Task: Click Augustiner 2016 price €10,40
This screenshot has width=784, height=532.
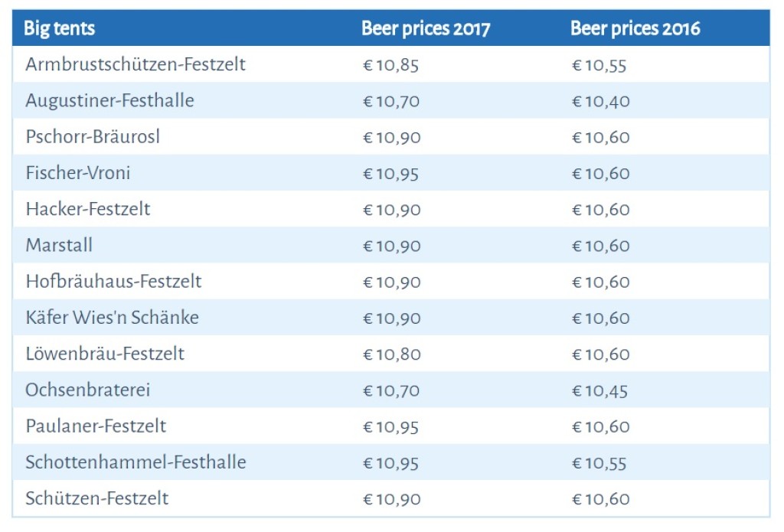Action: (x=600, y=101)
